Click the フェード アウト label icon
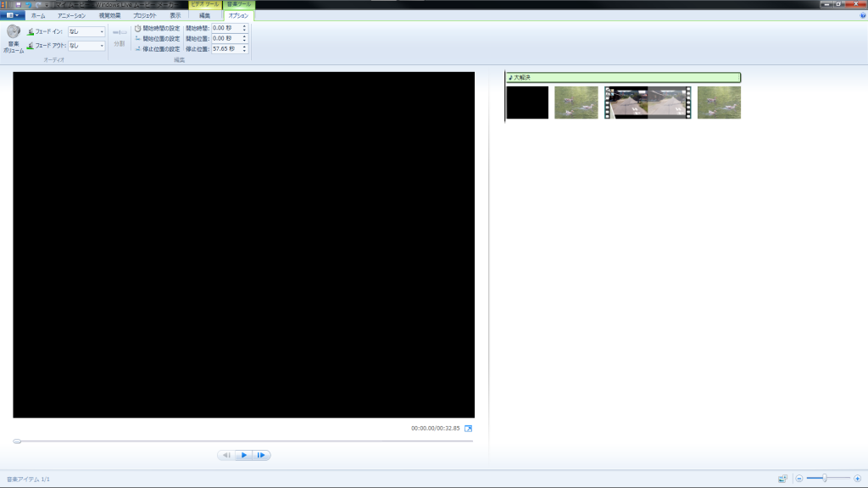This screenshot has height=488, width=868. [31, 46]
